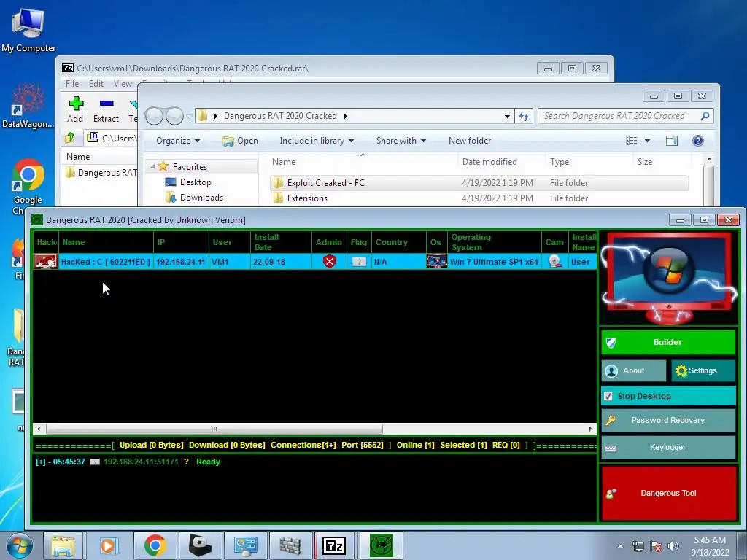Expand the arrow after Dangerous RAT 2020 Cracked breadcrumb
747x560 pixels.
point(345,116)
